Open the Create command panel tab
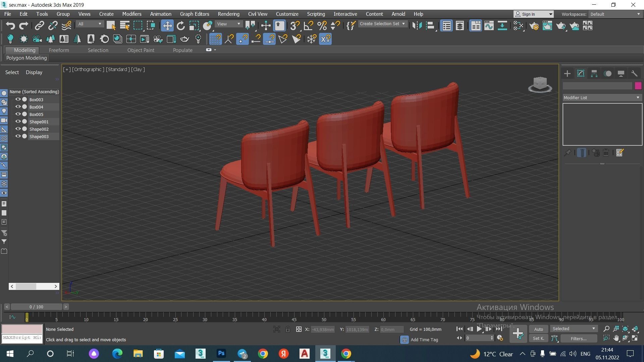 567,73
